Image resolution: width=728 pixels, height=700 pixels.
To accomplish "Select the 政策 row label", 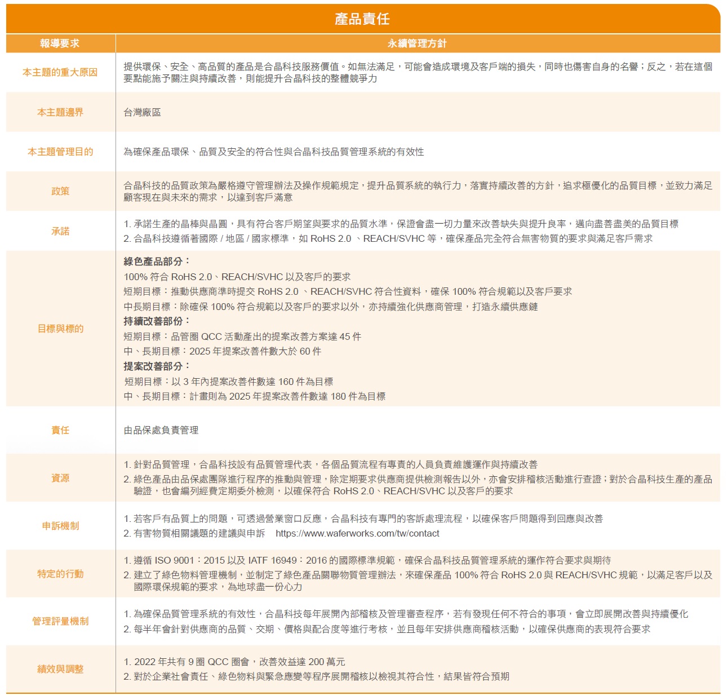I will point(60,191).
